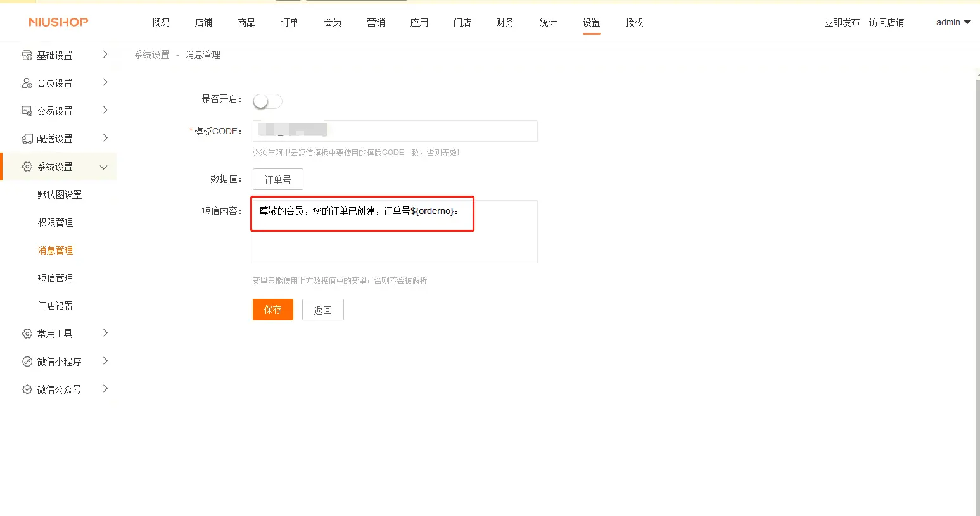This screenshot has height=516, width=980.
Task: Click the 返回 button
Action: [322, 310]
